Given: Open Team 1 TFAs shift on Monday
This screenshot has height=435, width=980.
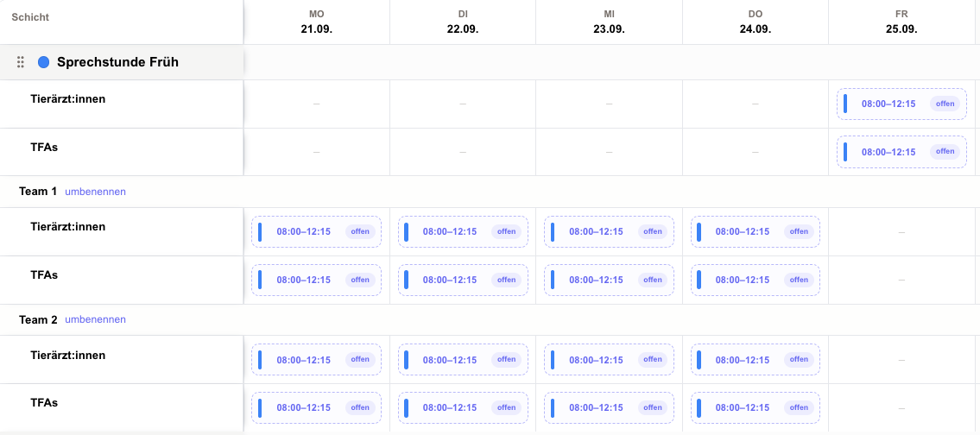Looking at the screenshot, I should tap(316, 280).
